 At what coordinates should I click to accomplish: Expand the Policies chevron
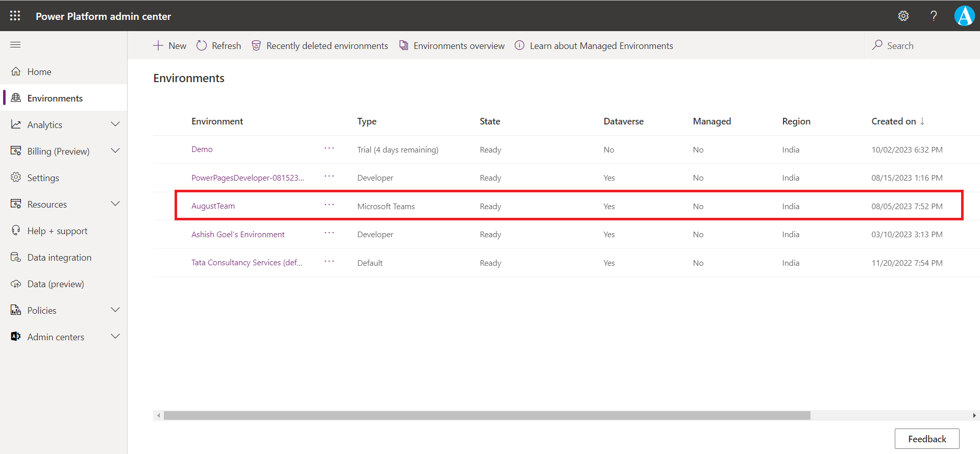[x=115, y=310]
